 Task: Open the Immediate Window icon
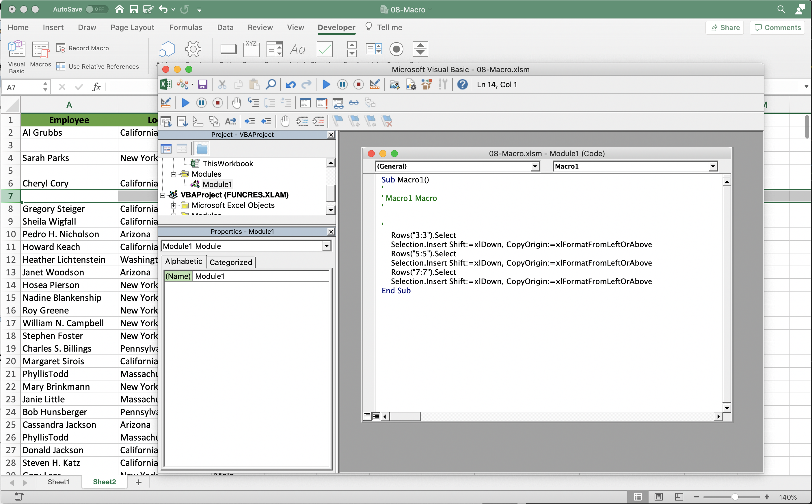pyautogui.click(x=321, y=103)
